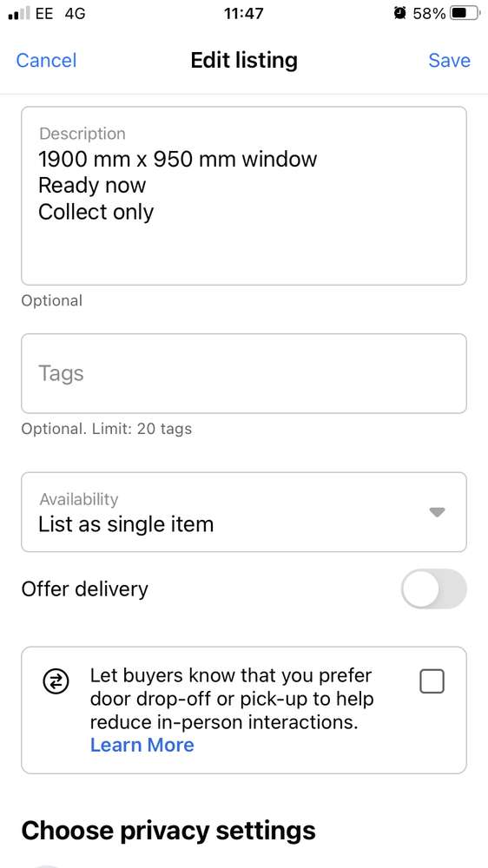Cancel editing the listing
The width and height of the screenshot is (488, 868).
click(47, 61)
